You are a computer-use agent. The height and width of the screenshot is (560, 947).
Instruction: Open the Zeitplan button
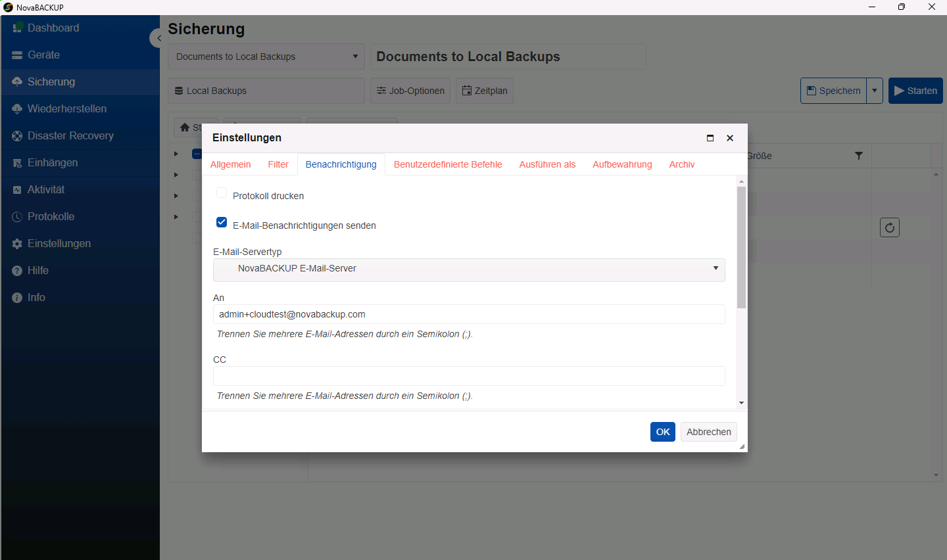point(485,91)
